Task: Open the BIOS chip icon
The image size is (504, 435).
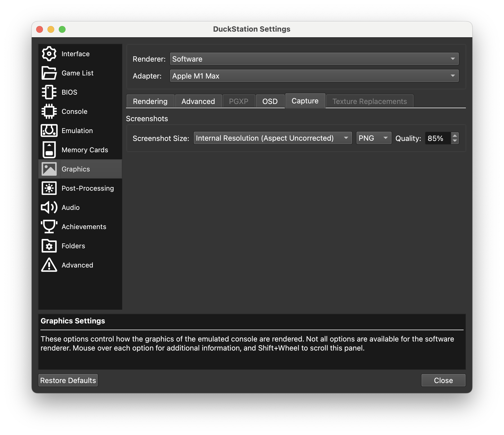Action: pyautogui.click(x=49, y=92)
